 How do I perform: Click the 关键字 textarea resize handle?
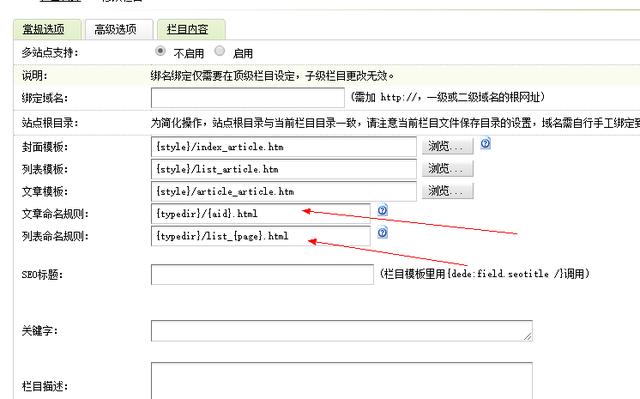pos(528,336)
